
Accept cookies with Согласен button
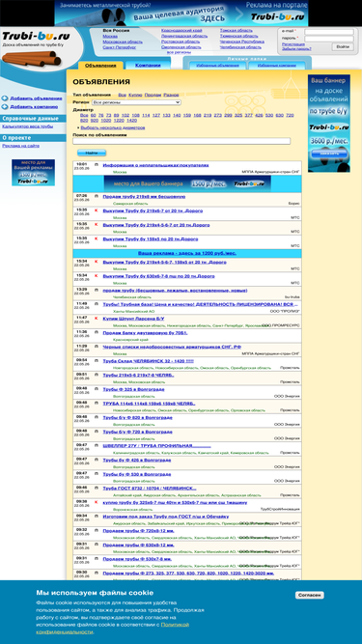310,595
